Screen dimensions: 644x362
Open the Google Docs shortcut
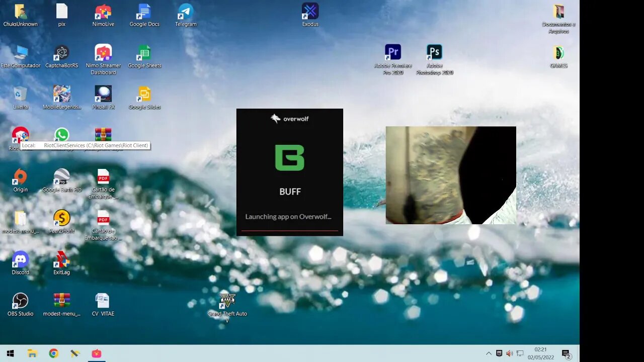pos(144,15)
